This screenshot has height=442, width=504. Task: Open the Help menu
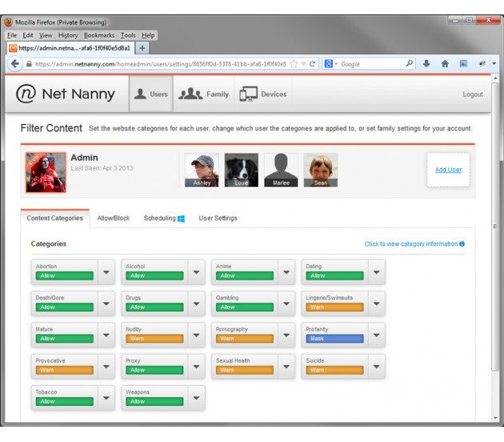[x=148, y=35]
